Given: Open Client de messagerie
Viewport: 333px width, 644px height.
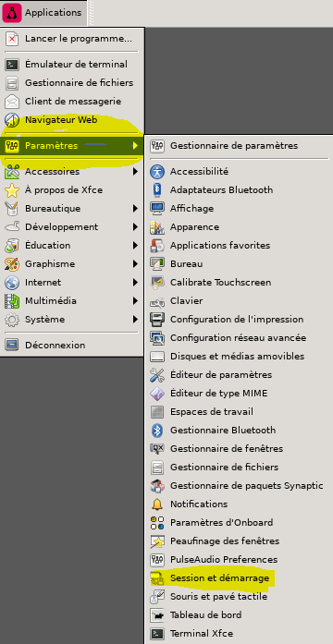Looking at the screenshot, I should click(72, 102).
